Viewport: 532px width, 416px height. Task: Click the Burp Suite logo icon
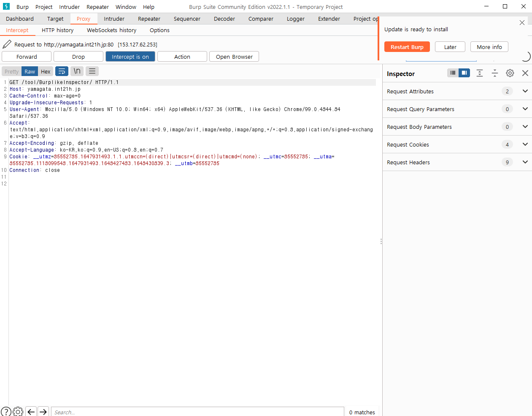[x=6, y=6]
